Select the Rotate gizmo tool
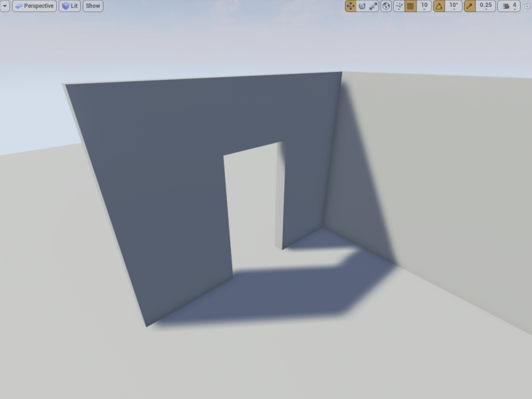 (x=362, y=6)
